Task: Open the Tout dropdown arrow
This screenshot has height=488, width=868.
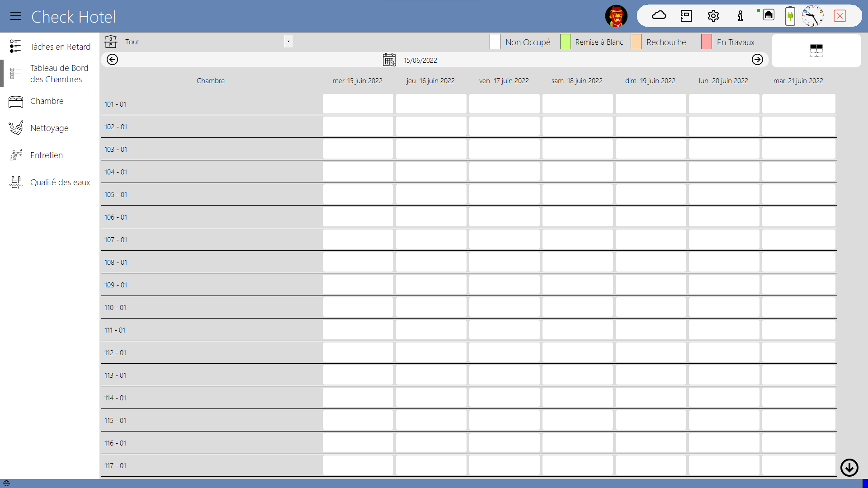Action: click(288, 42)
